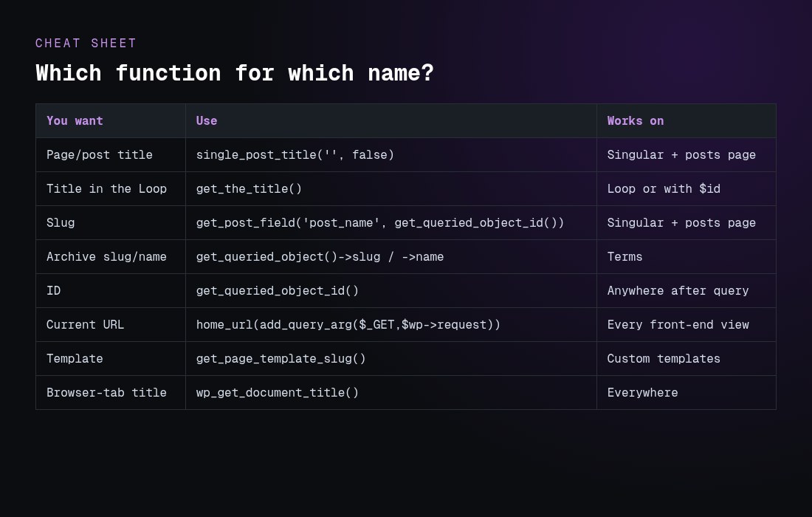Viewport: 812px width, 517px height.
Task: Select the 'Browser-tab title' cell
Action: tap(110, 393)
